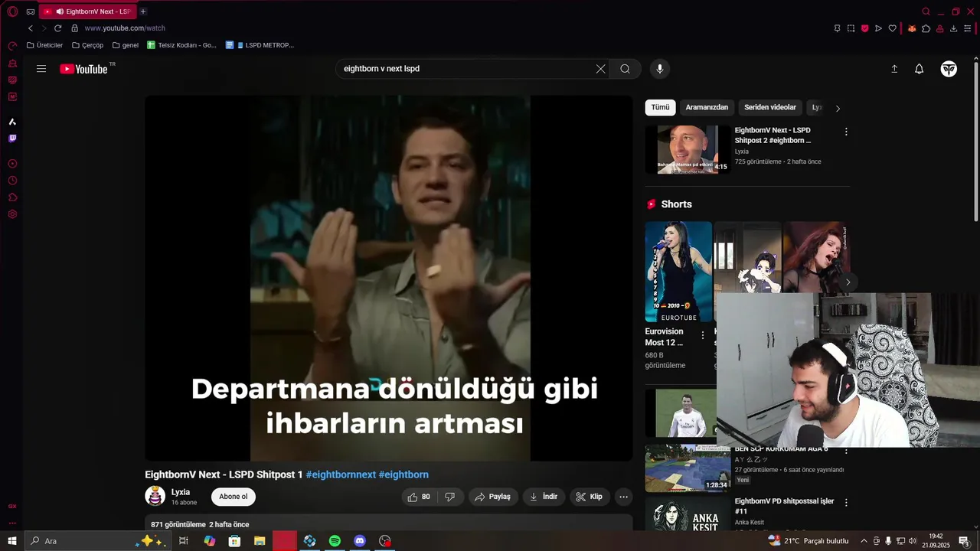Open the YouTube upload arrow icon
The width and height of the screenshot is (980, 551).
click(894, 69)
